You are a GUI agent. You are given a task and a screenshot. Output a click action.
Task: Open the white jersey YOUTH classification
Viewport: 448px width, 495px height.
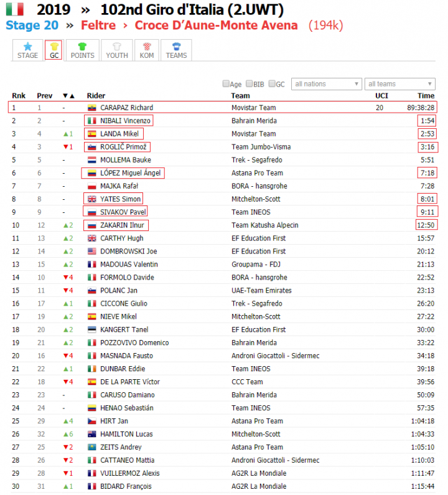pyautogui.click(x=117, y=50)
